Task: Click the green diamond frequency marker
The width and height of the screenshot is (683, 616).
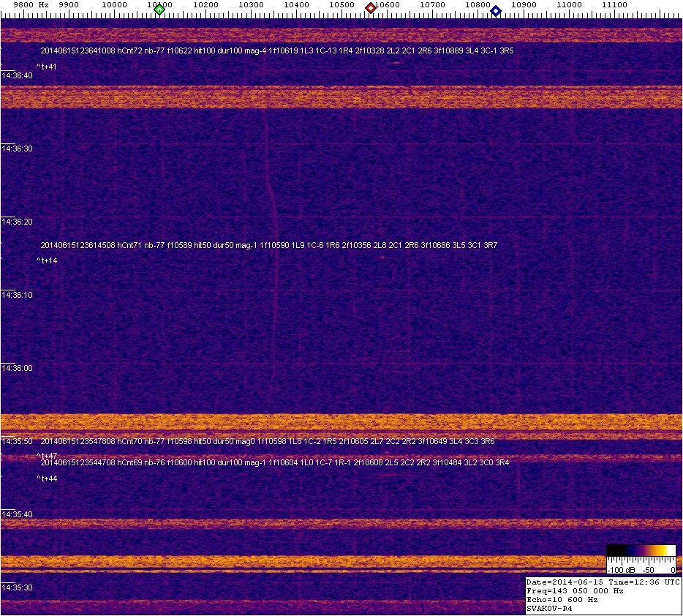Action: (x=159, y=10)
